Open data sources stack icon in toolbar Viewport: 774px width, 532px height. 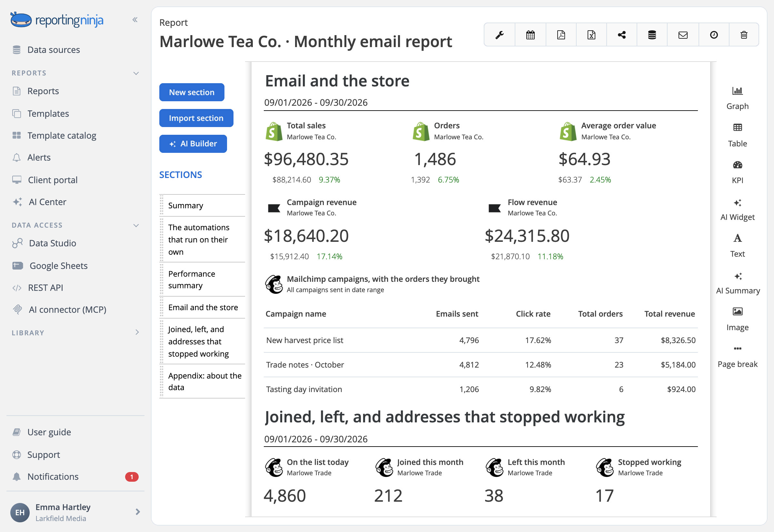tap(652, 35)
